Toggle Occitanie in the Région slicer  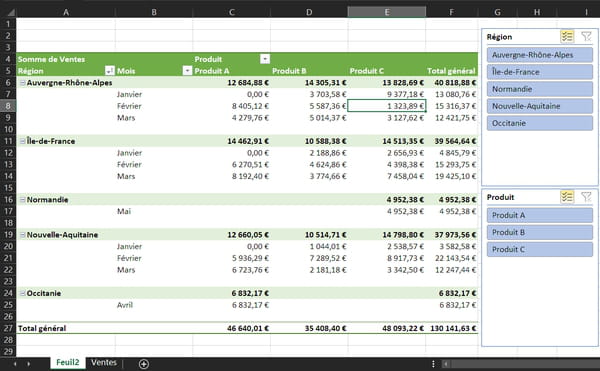(x=540, y=123)
